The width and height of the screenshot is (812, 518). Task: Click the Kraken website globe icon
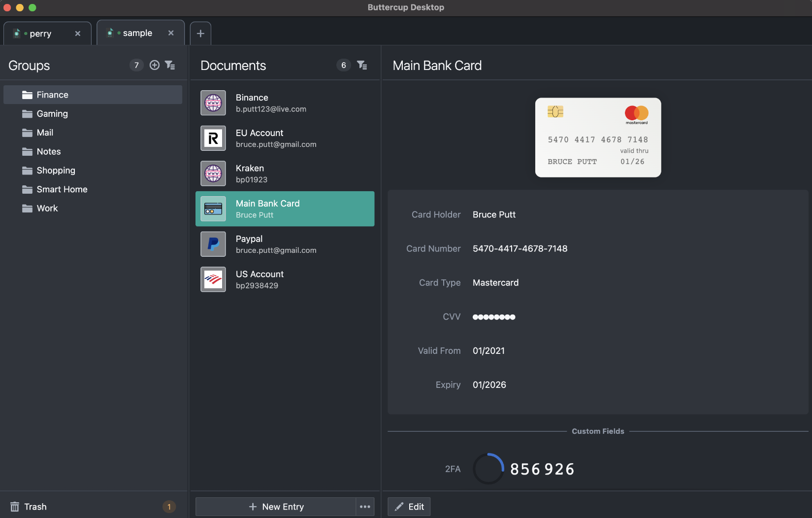pyautogui.click(x=213, y=173)
